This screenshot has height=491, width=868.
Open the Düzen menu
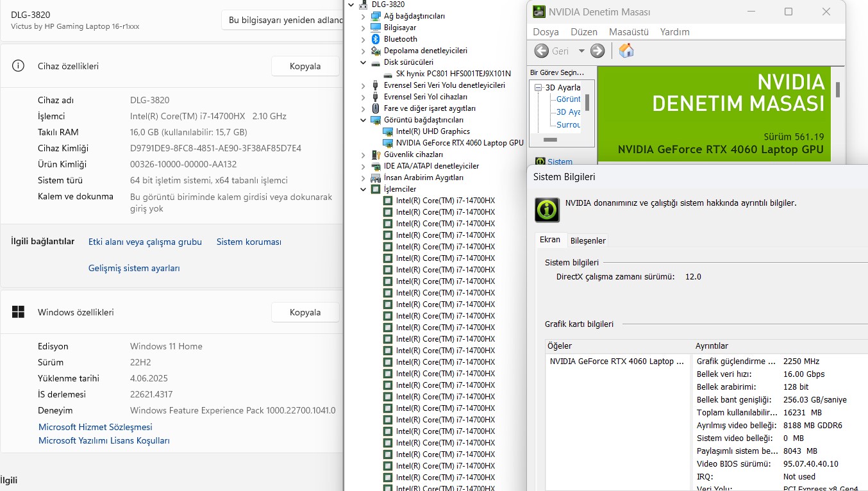click(584, 31)
